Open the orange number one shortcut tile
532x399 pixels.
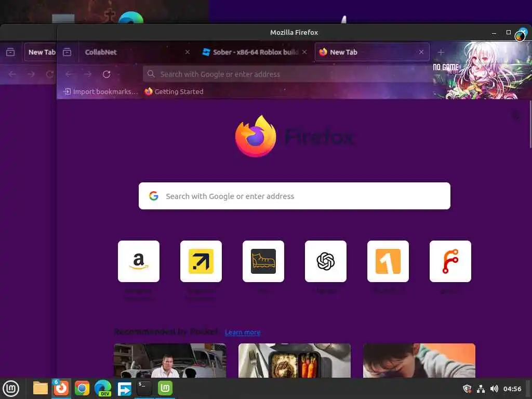(388, 261)
